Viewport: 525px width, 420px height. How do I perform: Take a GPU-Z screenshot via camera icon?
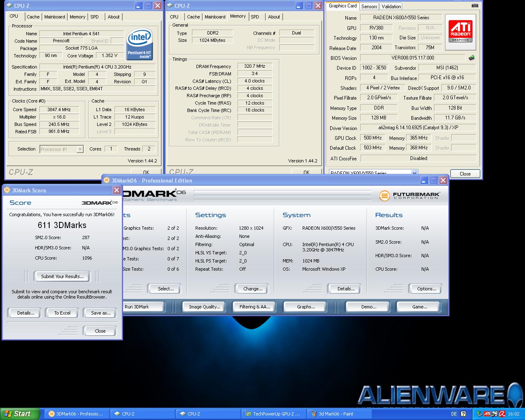tap(475, 6)
